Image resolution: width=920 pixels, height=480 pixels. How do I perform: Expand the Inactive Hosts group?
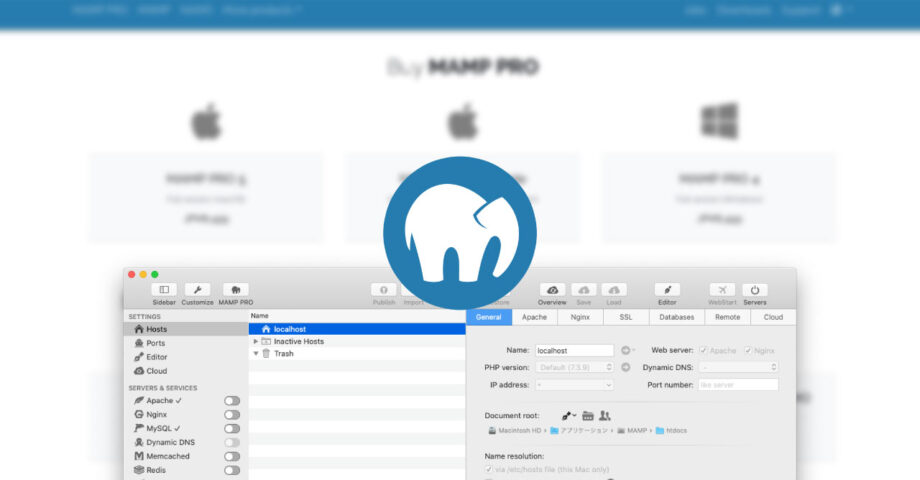tap(256, 342)
